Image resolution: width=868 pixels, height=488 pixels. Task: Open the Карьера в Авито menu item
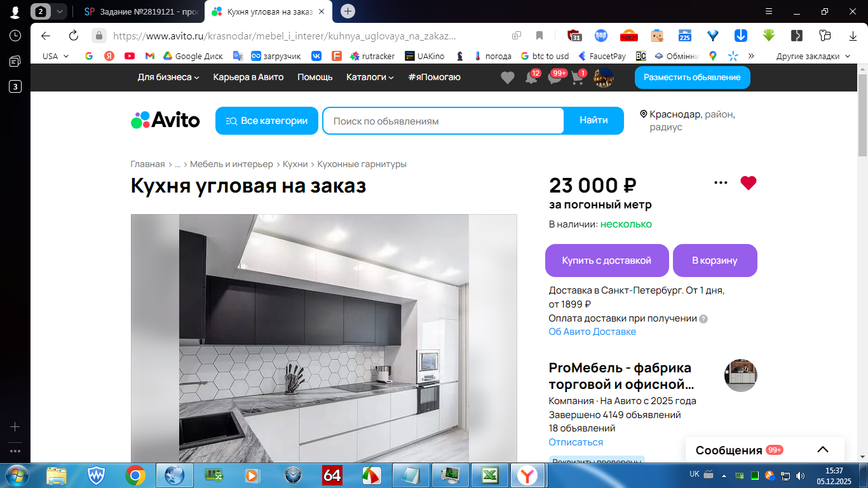click(248, 77)
